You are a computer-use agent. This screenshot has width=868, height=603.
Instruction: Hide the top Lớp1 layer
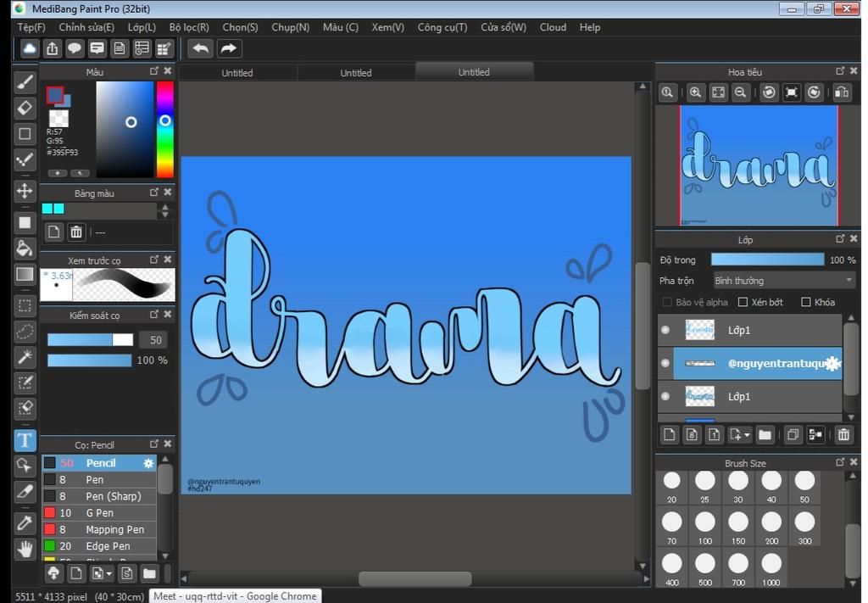point(665,330)
